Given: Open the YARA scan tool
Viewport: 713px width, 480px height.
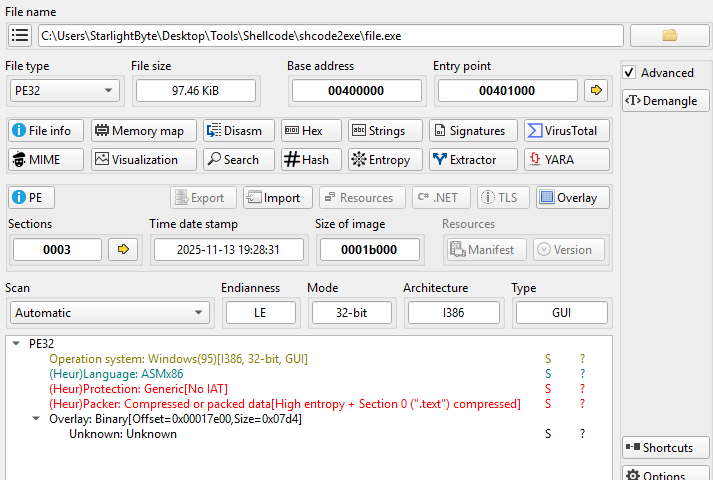Looking at the screenshot, I should pos(567,159).
